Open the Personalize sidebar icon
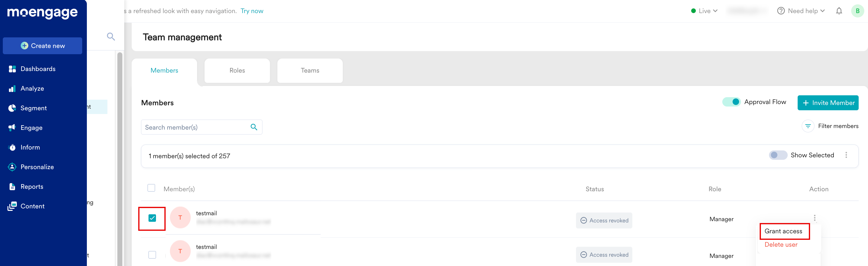This screenshot has width=868, height=266. [12, 167]
